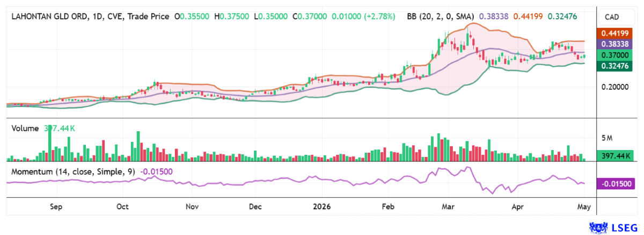Click the Nov label on time axis

(192, 206)
